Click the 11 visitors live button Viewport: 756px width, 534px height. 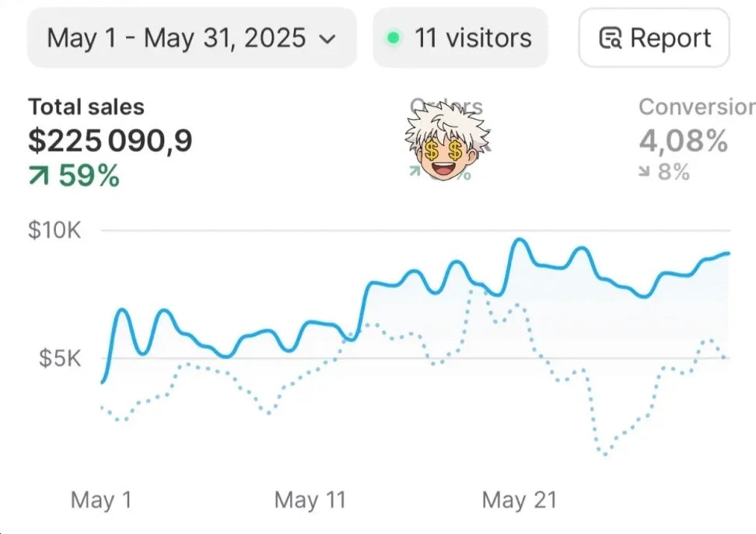(x=460, y=37)
